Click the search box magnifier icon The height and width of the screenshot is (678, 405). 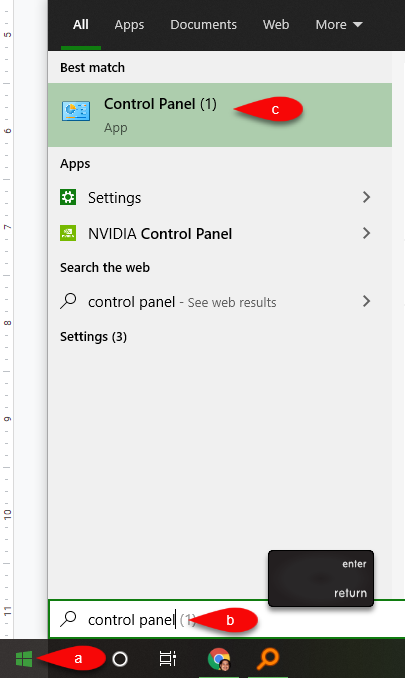tap(68, 619)
